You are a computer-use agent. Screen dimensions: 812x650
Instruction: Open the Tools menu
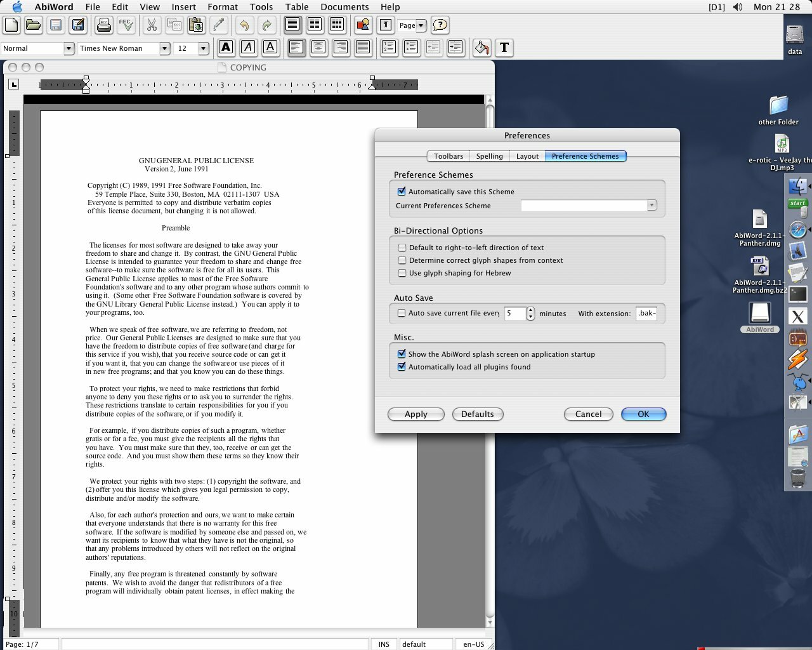coord(261,7)
